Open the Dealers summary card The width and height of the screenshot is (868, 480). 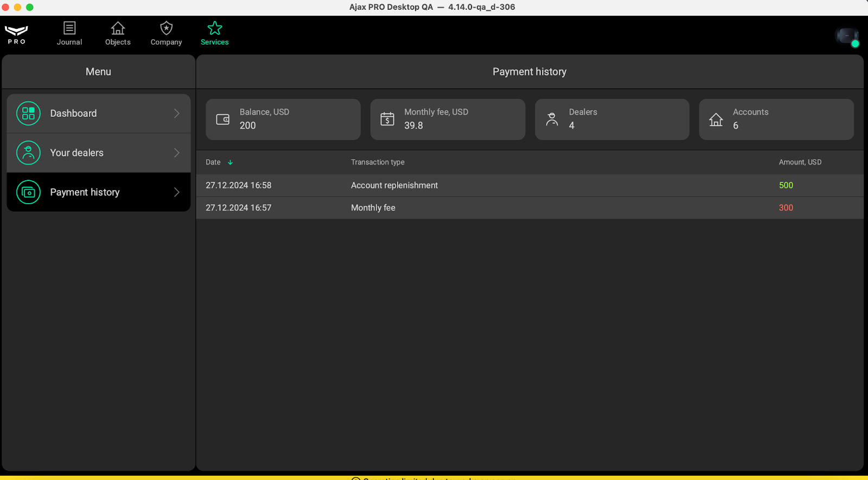click(611, 119)
